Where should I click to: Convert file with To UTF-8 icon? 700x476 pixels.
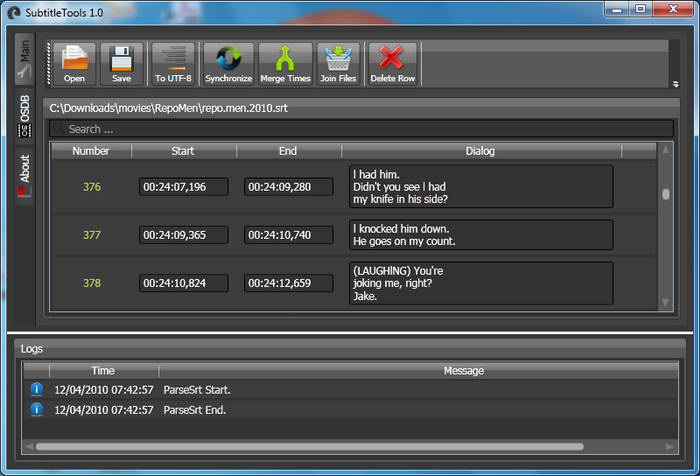pyautogui.click(x=173, y=64)
